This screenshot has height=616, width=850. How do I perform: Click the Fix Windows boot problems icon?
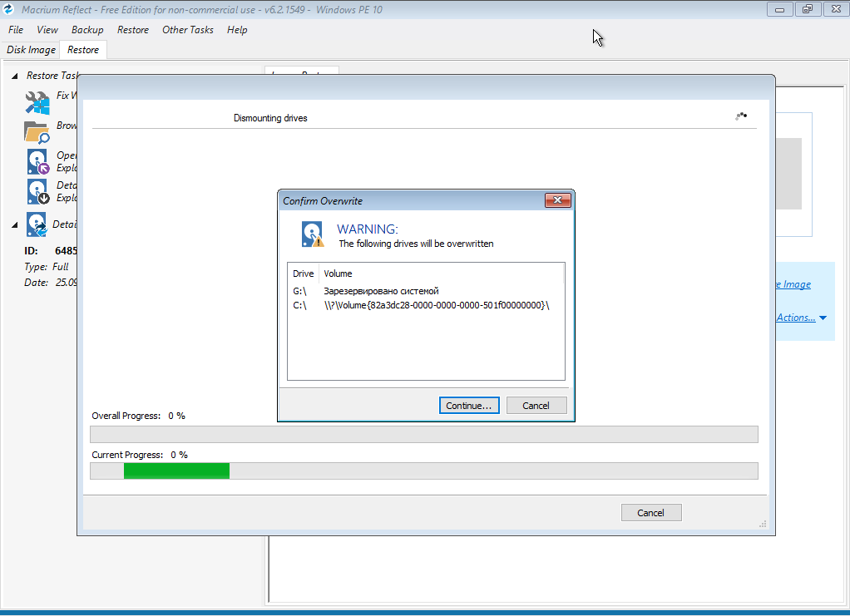pyautogui.click(x=37, y=102)
